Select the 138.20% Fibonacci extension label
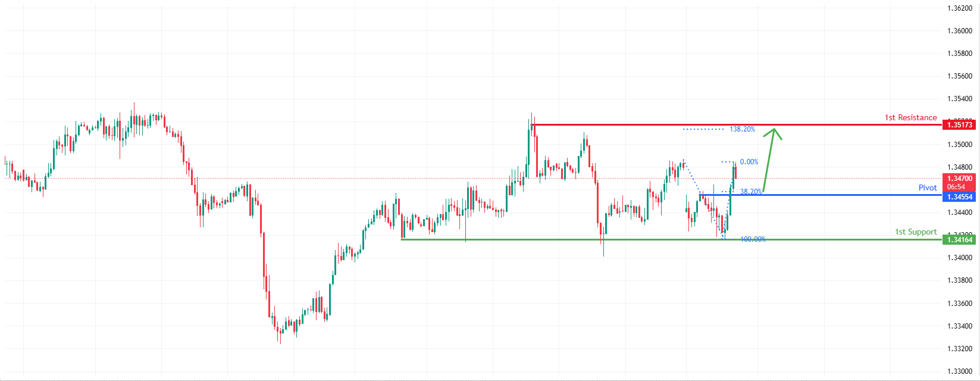Screen dimensions: 980x381 pos(742,129)
